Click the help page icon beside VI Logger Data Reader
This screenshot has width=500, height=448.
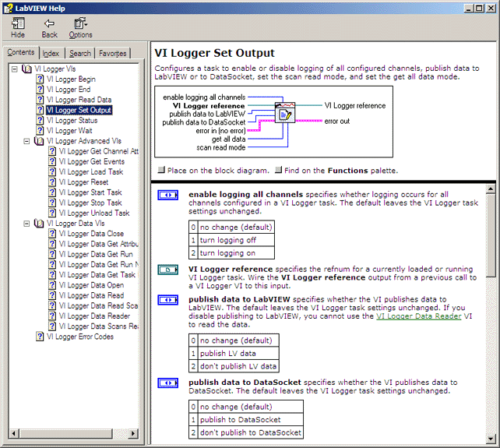point(52,316)
